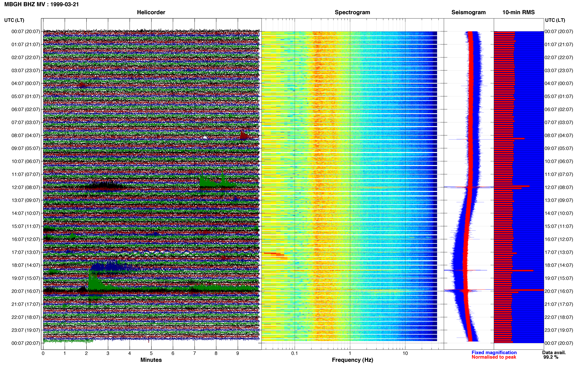
Task: Click the left 'UTC (LT)' axis label
Action: point(14,20)
